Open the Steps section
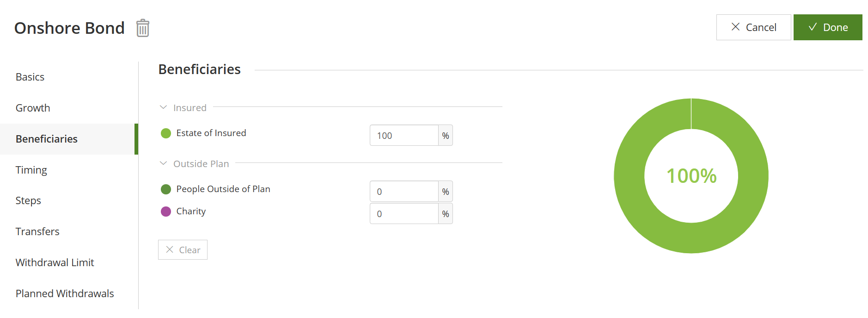This screenshot has height=318, width=868. tap(28, 200)
